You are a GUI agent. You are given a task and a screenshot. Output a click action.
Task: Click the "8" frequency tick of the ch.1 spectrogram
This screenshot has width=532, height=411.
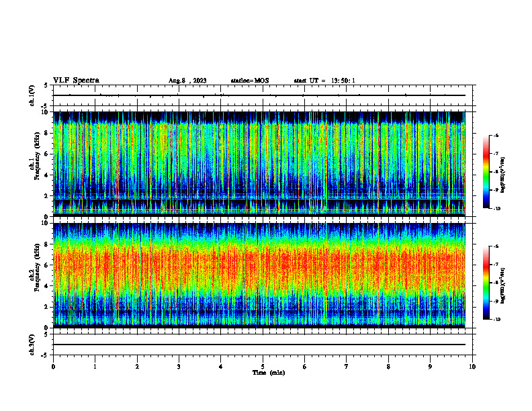click(47, 133)
